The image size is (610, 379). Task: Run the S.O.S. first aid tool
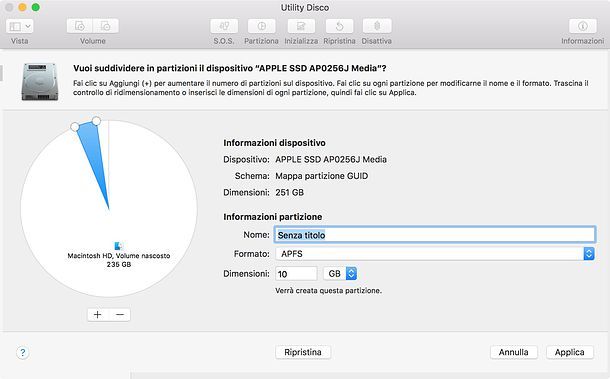coord(224,26)
